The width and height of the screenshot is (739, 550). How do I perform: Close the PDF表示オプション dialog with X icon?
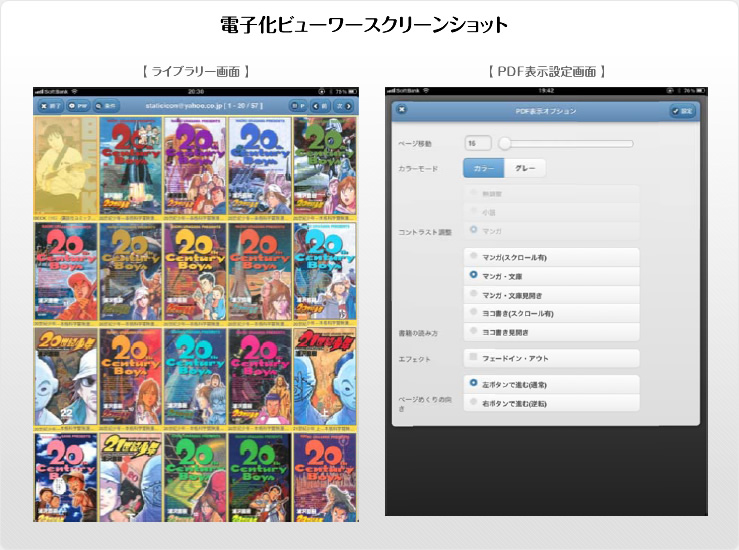[x=401, y=110]
